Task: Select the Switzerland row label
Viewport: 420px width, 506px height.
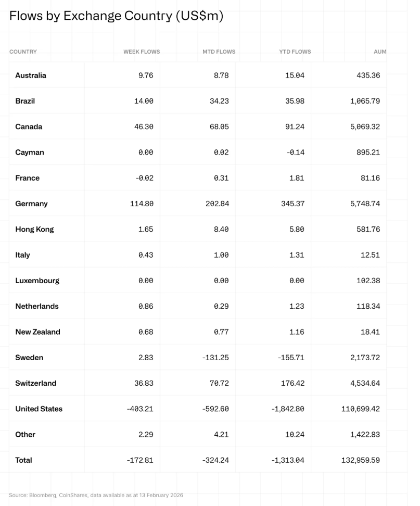Action: point(35,383)
